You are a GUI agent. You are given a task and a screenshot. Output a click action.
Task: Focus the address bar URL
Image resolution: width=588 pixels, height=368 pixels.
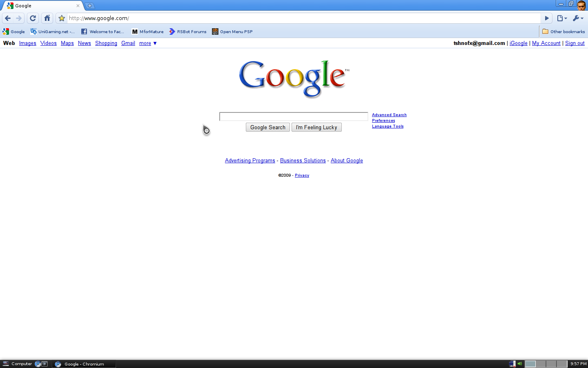(304, 18)
